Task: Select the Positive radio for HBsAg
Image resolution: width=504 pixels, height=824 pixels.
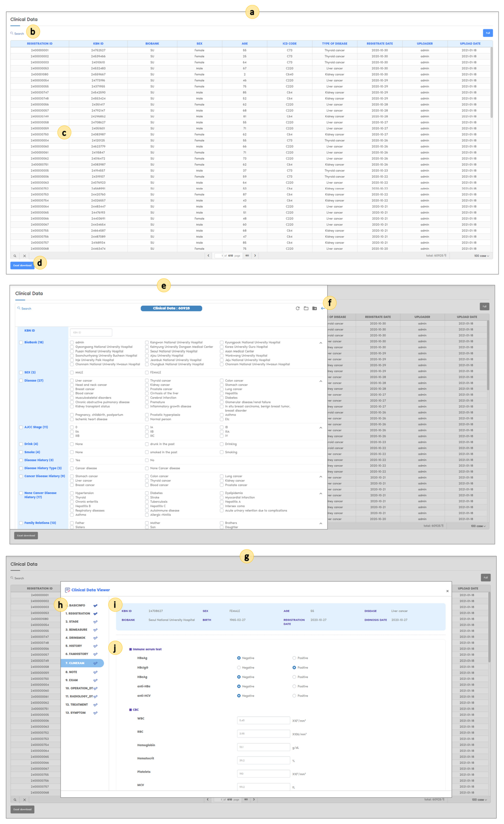Action: (294, 658)
